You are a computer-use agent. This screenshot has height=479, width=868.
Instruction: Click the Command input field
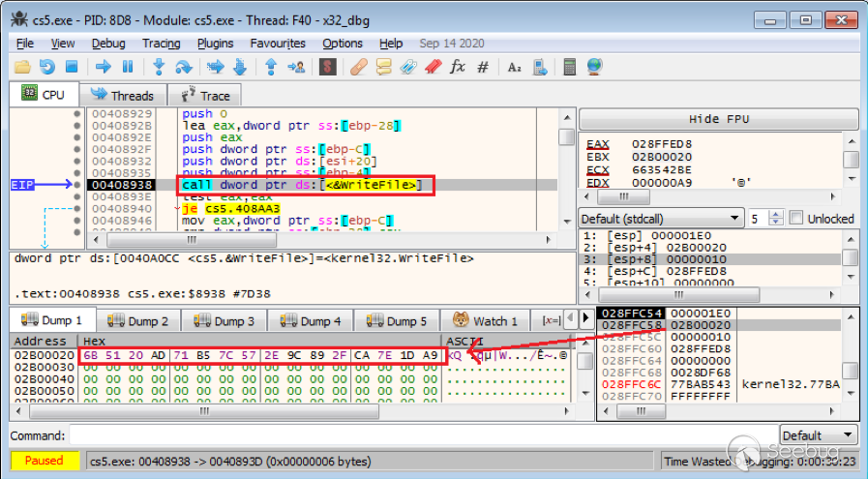(x=424, y=435)
